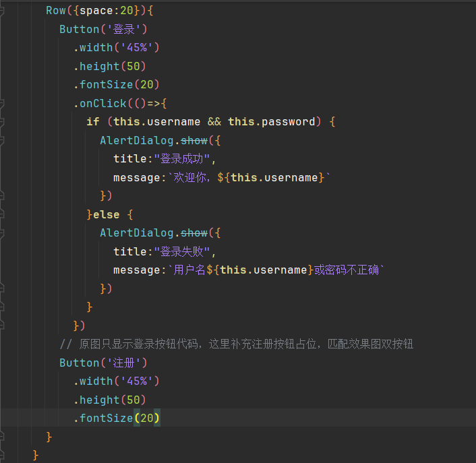Click the }else { line
This screenshot has height=463, width=476.
(x=110, y=214)
